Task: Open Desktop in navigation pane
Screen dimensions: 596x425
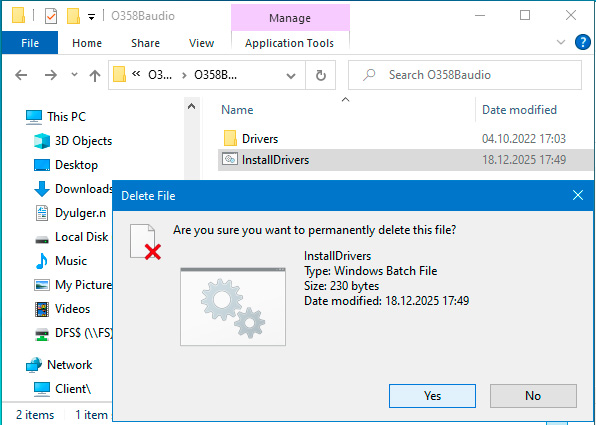Action: (x=76, y=165)
